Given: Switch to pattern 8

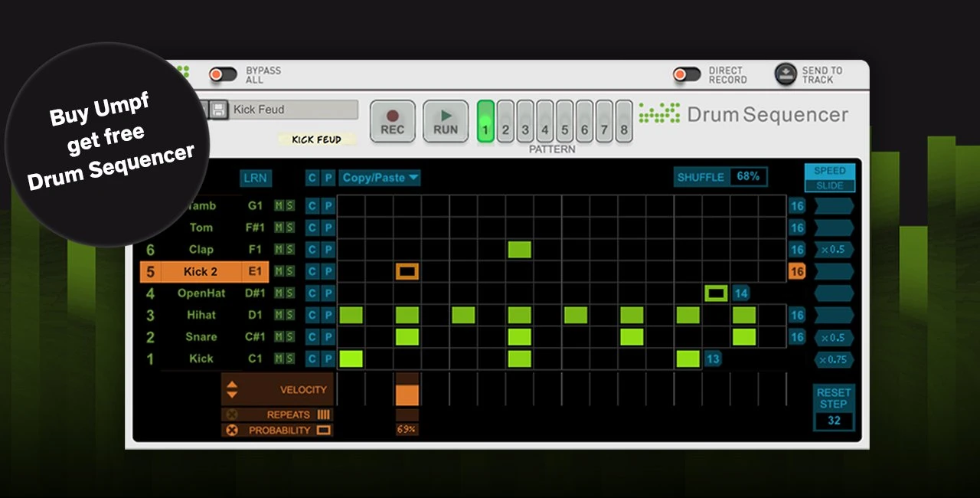Looking at the screenshot, I should pos(624,121).
